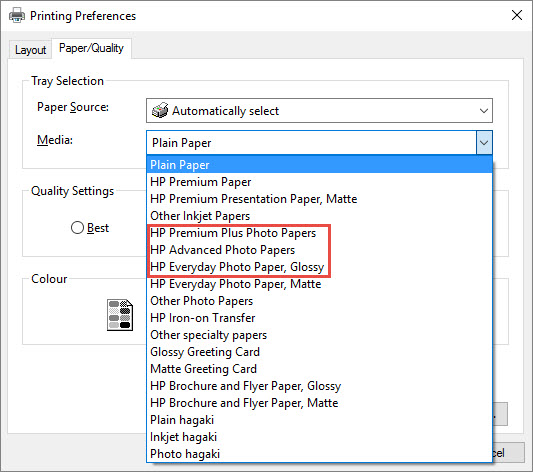This screenshot has height=472, width=533.
Task: Choose Glossy Greeting Card media
Action: pyautogui.click(x=319, y=352)
